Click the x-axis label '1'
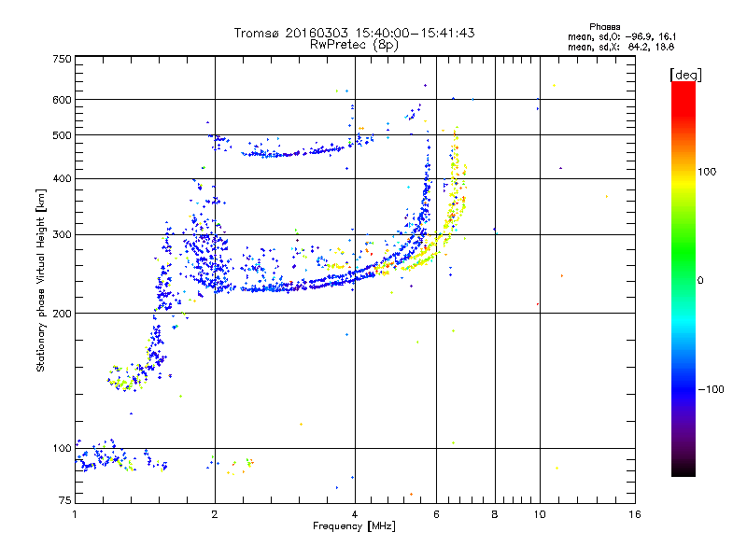 (x=75, y=514)
